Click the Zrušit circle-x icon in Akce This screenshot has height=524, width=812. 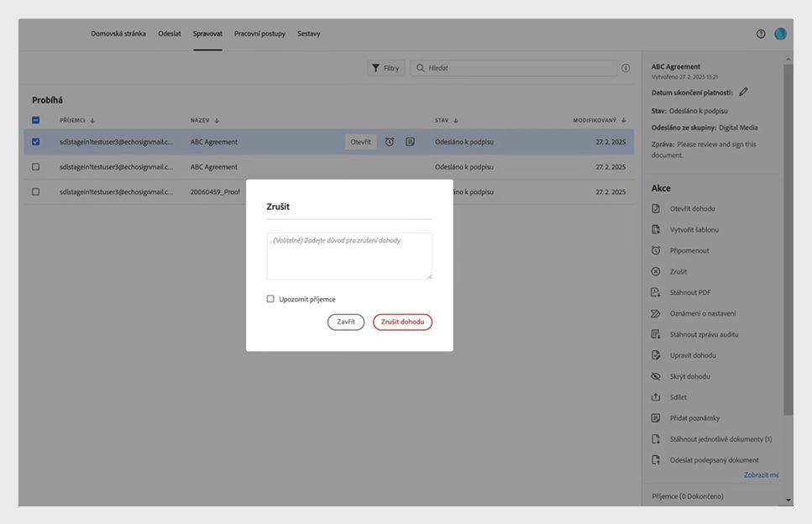tap(656, 271)
